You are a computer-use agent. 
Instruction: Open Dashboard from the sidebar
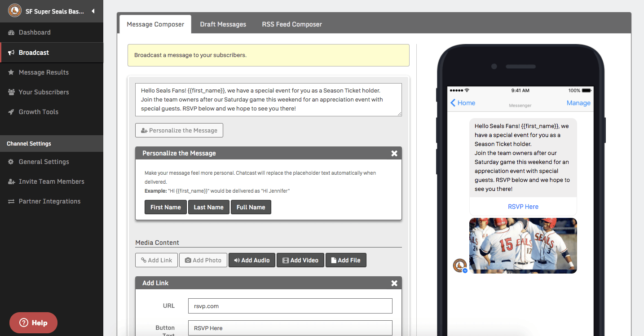tap(35, 32)
